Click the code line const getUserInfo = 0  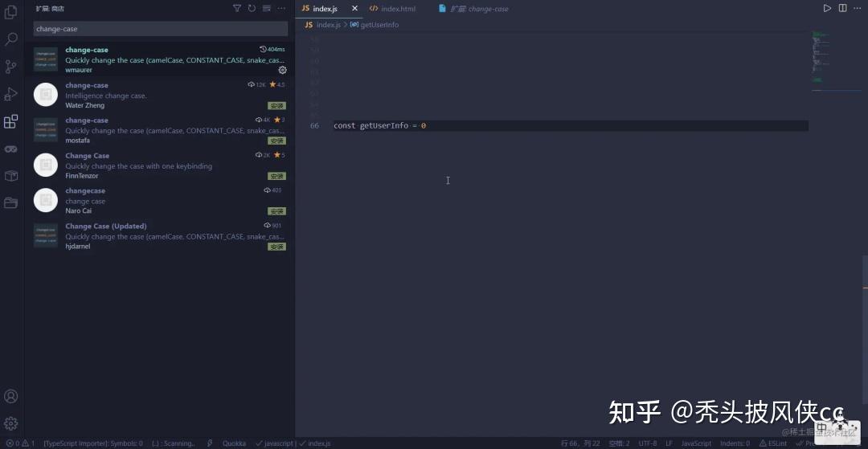pos(379,126)
